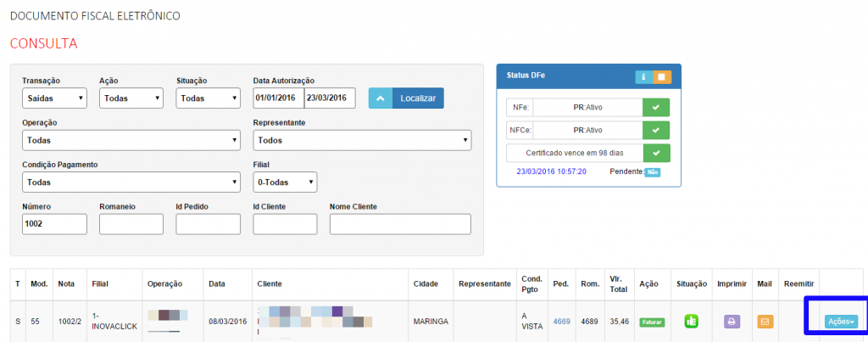Click the green Situação status icon
The height and width of the screenshot is (342, 868).
(691, 322)
